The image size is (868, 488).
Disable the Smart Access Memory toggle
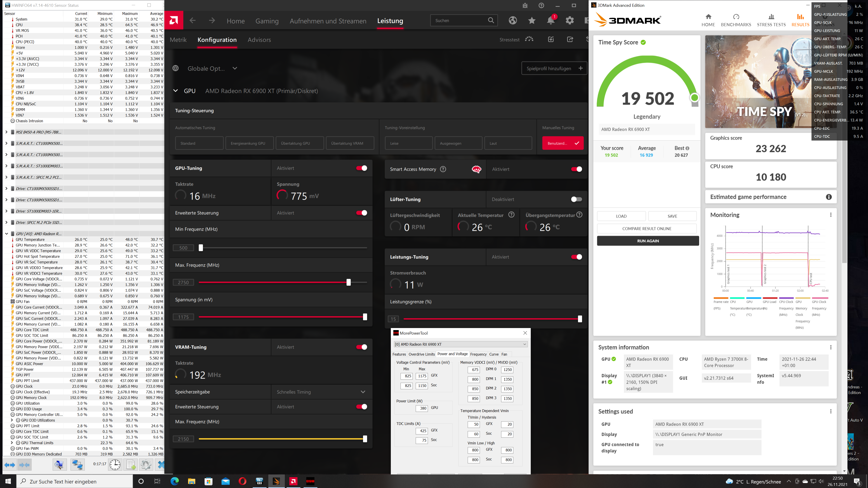[576, 169]
